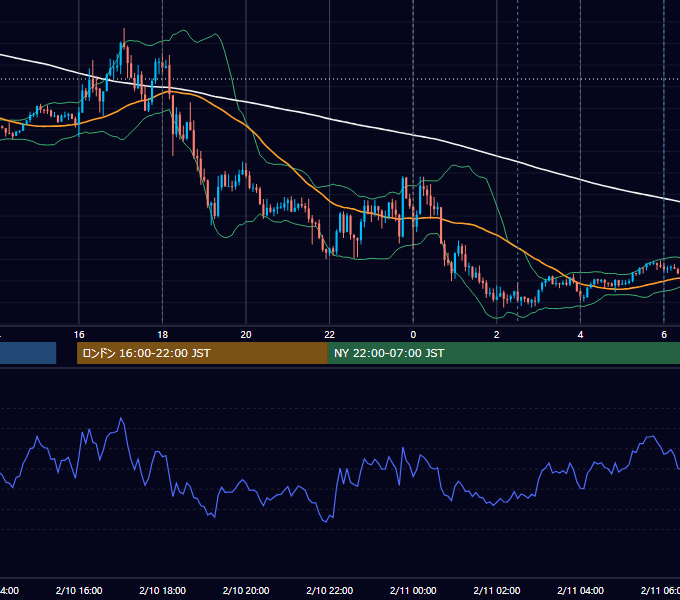Click hour label 6 under price chart
680x600 pixels.
point(664,335)
